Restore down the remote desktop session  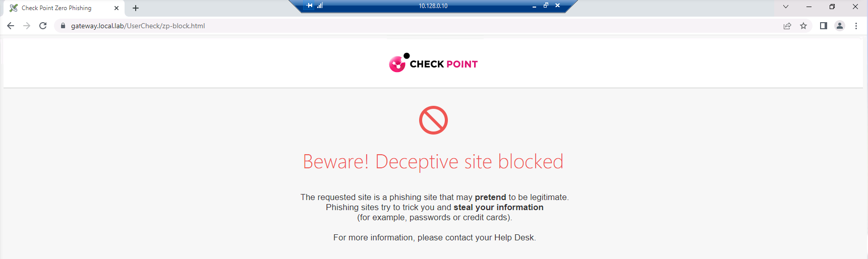click(546, 6)
